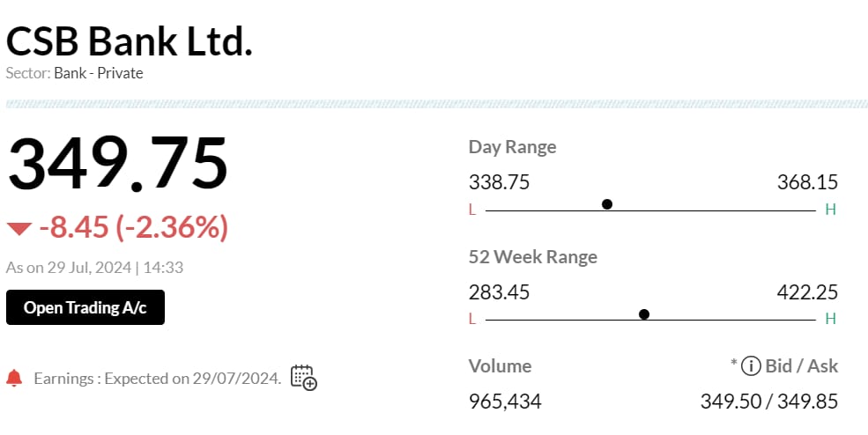Click the day low value 338.75
This screenshot has width=868, height=435.
tap(499, 182)
